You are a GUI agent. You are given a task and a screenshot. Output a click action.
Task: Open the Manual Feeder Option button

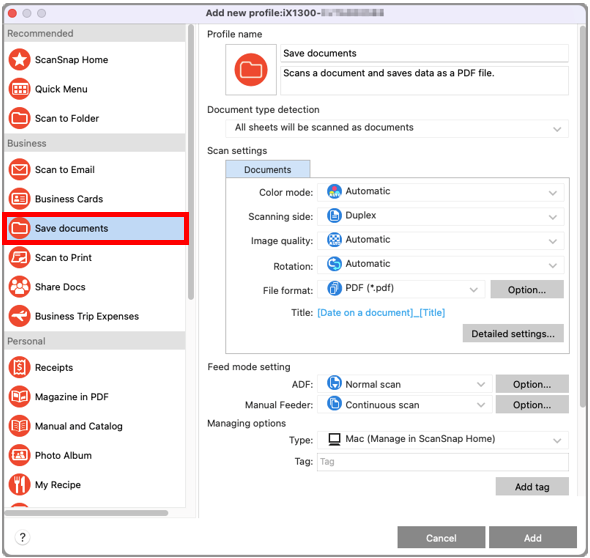(532, 404)
